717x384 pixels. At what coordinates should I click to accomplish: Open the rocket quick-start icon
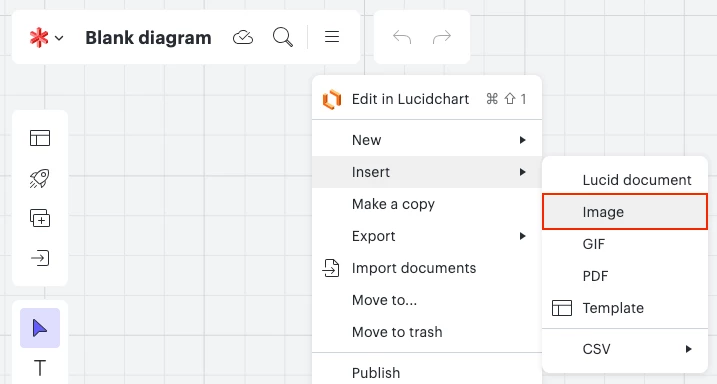pyautogui.click(x=40, y=178)
